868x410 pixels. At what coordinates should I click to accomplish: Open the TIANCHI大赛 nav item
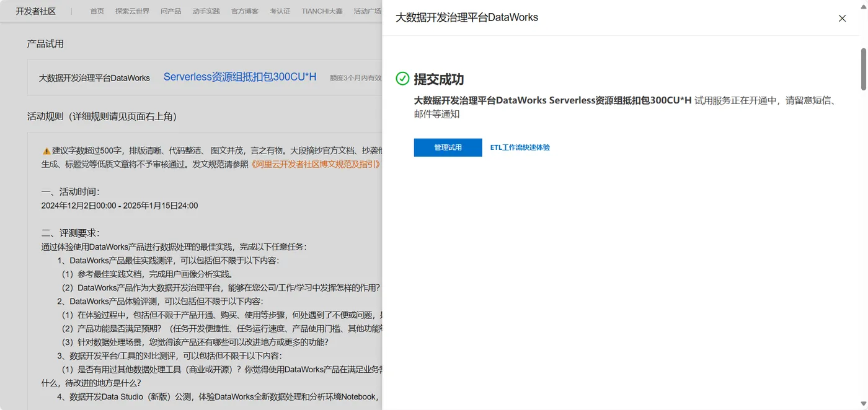click(322, 11)
